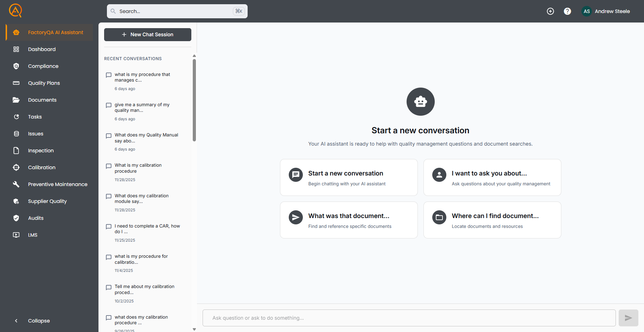Click the AS user avatar
This screenshot has height=332, width=644.
coord(587,11)
